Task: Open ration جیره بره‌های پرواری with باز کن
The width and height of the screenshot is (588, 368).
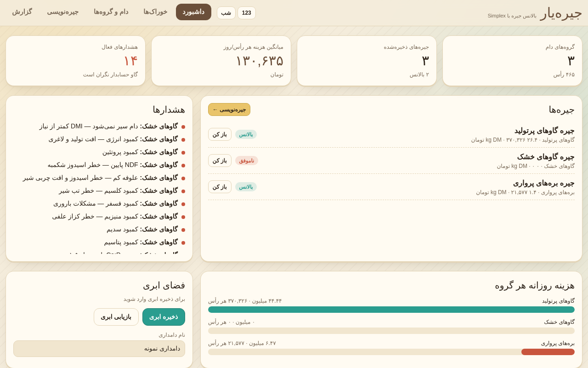Action: coord(220,187)
